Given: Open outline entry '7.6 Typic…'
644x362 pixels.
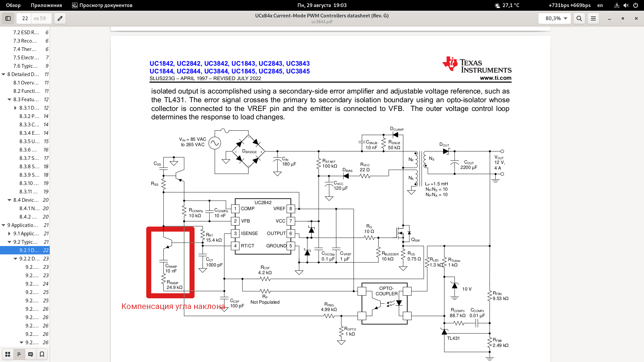Looking at the screenshot, I should [x=25, y=66].
